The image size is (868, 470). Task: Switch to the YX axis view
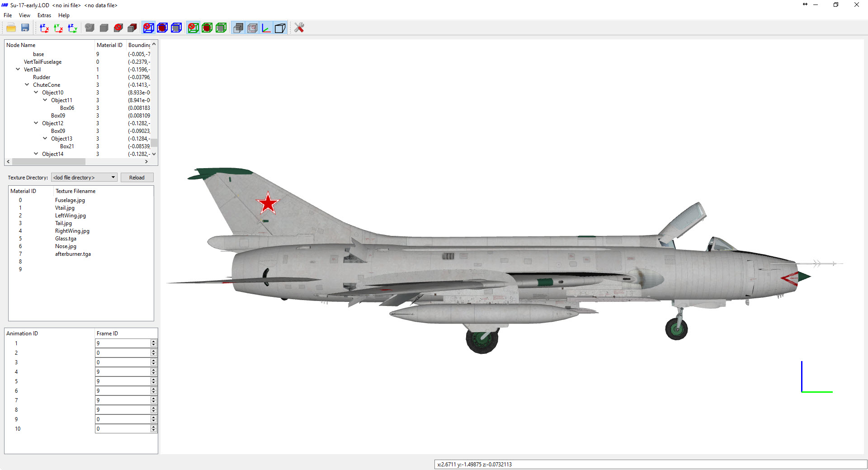click(58, 28)
